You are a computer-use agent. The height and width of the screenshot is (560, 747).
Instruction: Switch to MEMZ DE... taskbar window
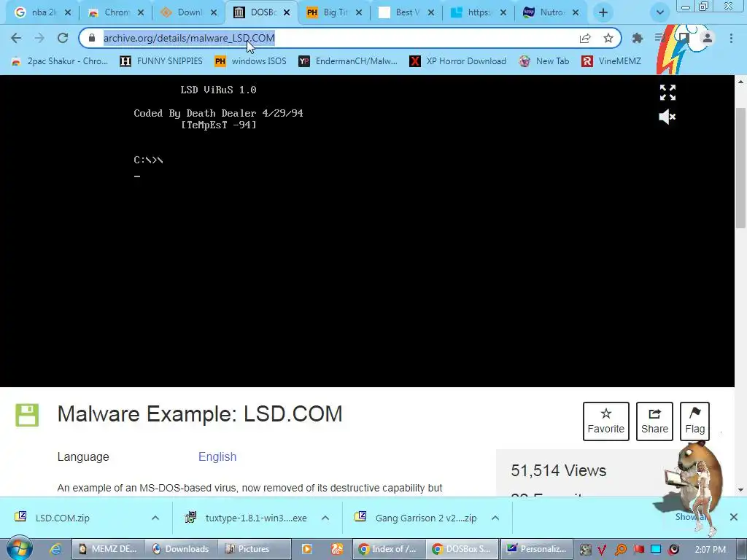[109, 549]
